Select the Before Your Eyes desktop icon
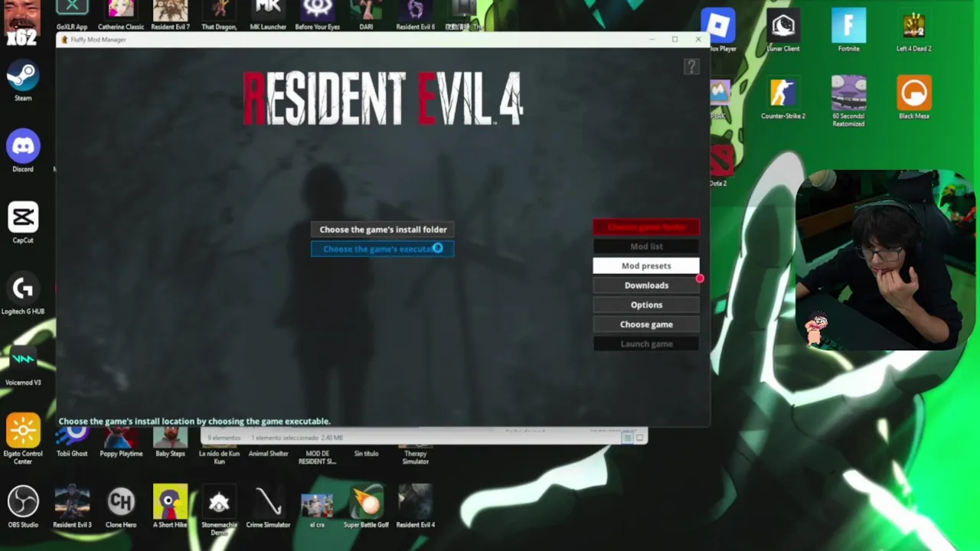This screenshot has width=980, height=551. coord(317,15)
